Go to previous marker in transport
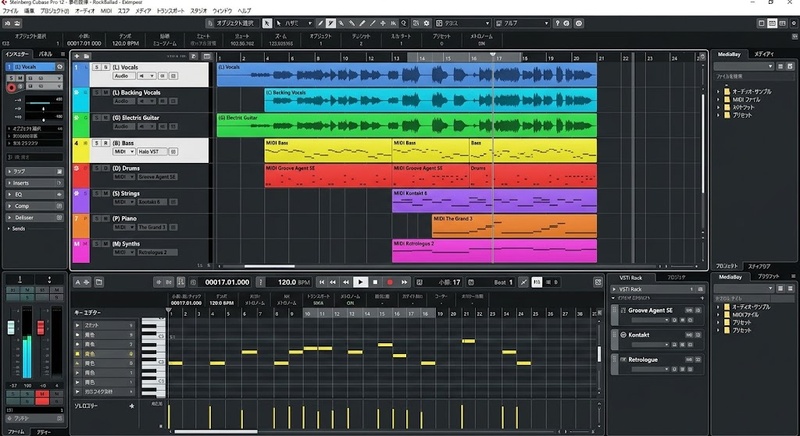The image size is (800, 436). (x=322, y=282)
